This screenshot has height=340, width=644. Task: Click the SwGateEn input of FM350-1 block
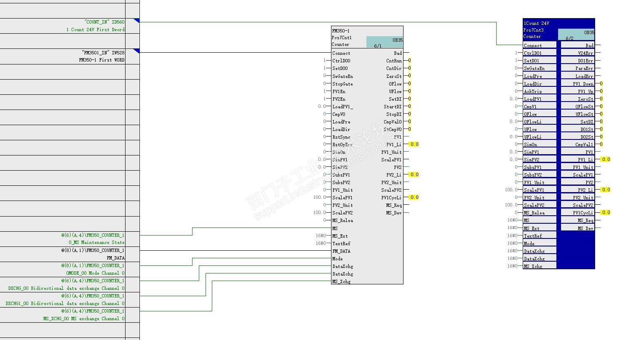coord(342,76)
